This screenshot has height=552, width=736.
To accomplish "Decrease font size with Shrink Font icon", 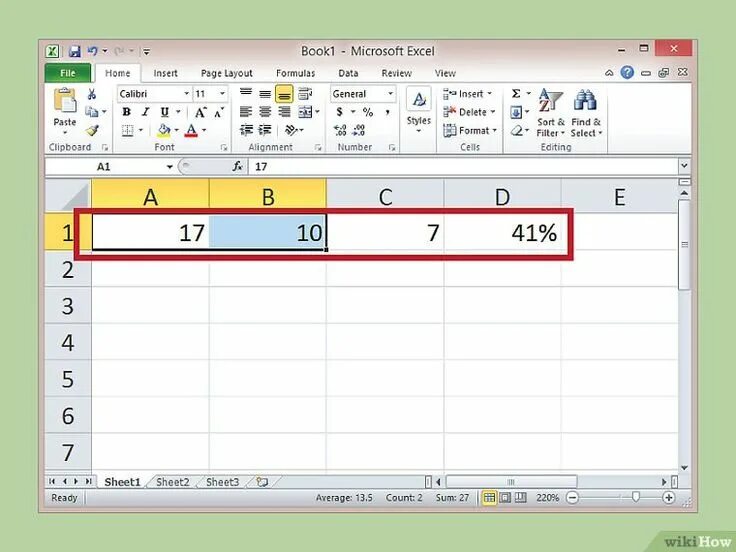I will [219, 113].
